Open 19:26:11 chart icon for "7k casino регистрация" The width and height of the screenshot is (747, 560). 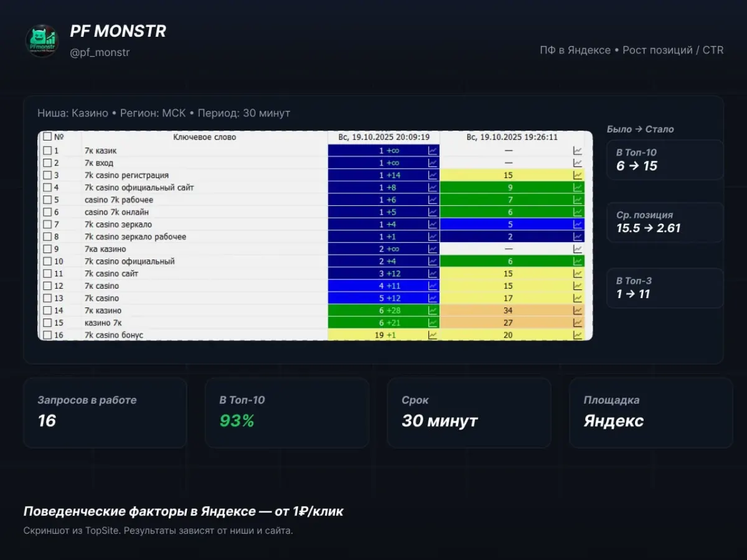[x=578, y=175]
